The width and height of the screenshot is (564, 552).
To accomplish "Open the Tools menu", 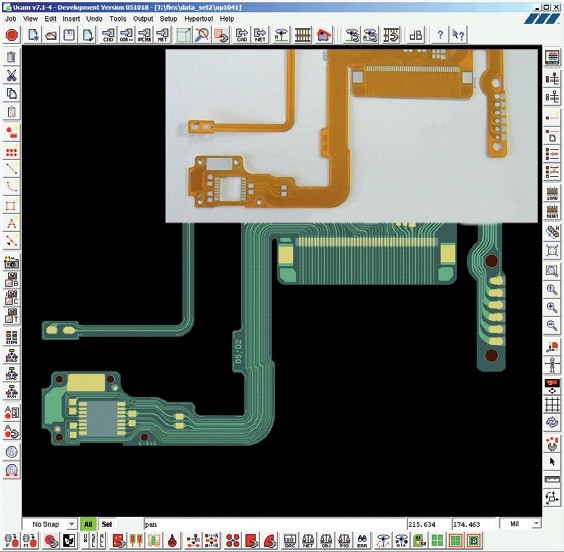I will pos(118,19).
